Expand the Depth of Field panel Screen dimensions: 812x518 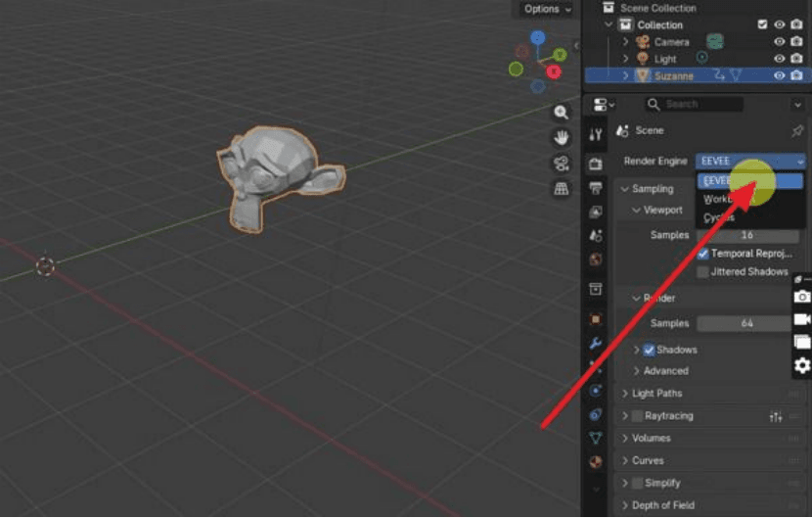[x=625, y=505]
